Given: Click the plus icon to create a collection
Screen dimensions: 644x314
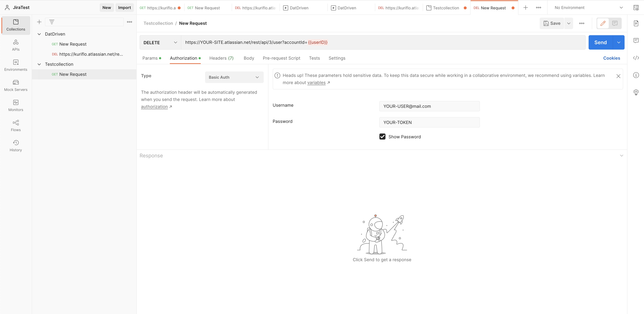Looking at the screenshot, I should pyautogui.click(x=39, y=22).
